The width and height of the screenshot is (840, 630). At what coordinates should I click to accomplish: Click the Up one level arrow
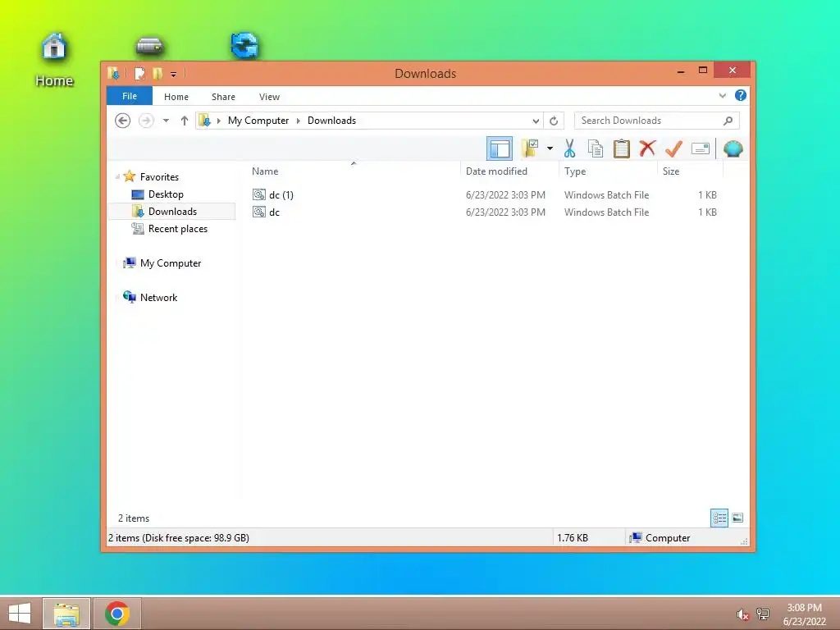(x=185, y=121)
